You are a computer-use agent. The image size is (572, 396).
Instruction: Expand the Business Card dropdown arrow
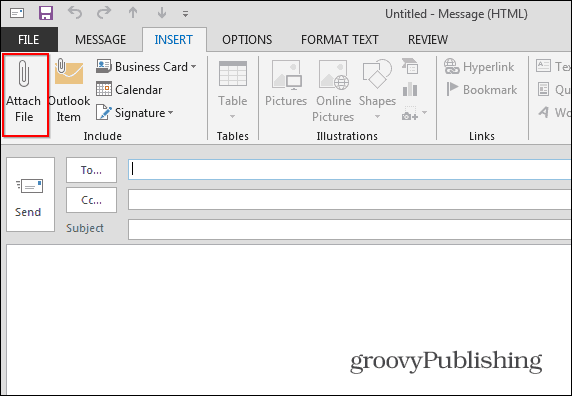[x=193, y=67]
